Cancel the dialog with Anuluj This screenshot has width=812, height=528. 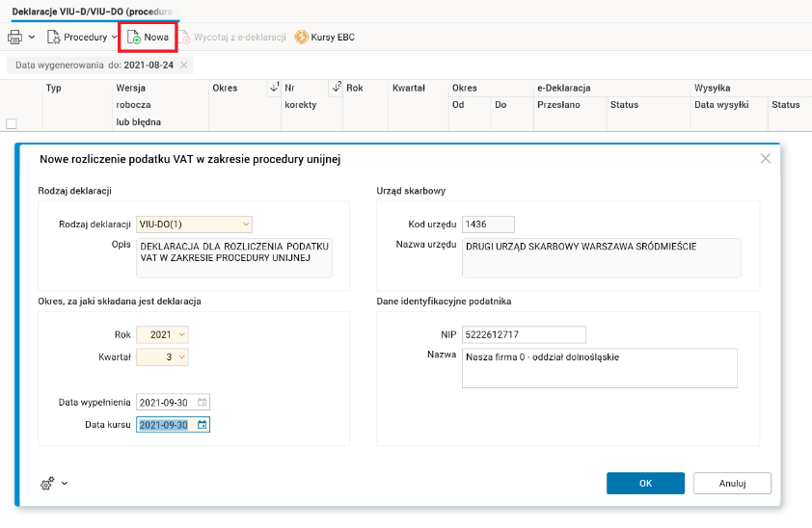pyautogui.click(x=731, y=483)
